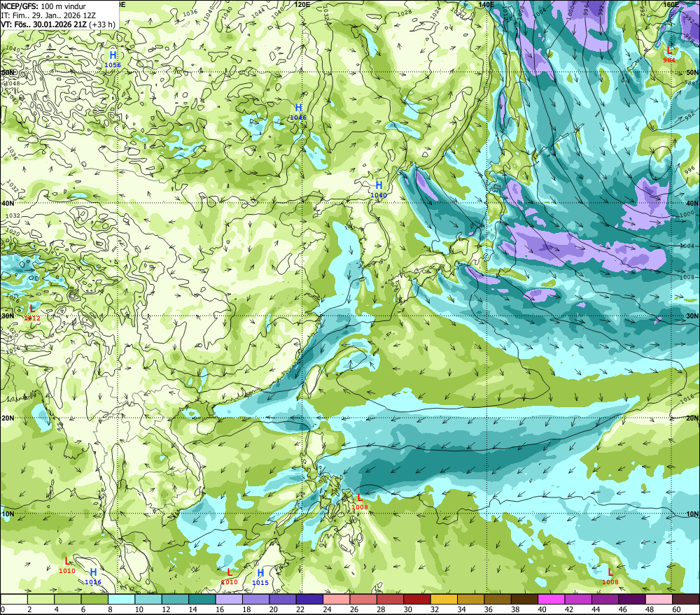Select the dark red 30–32 legend swatch
Image resolution: width=700 pixels, height=615 pixels.
(x=417, y=599)
